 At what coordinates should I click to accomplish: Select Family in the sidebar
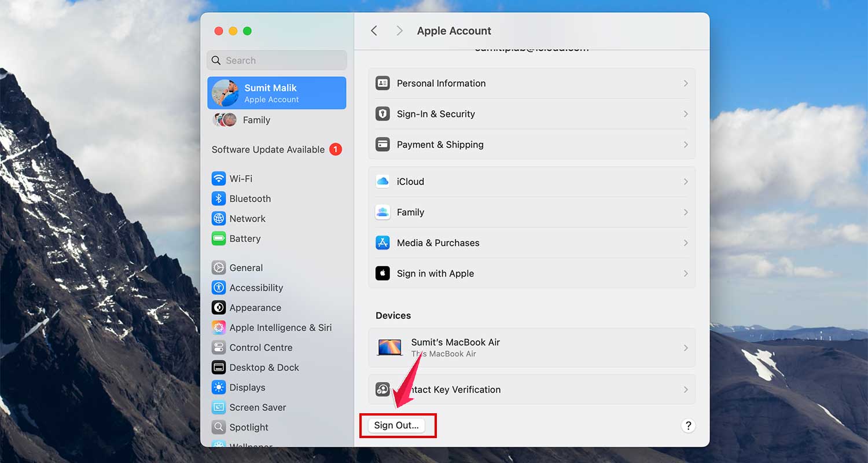[x=256, y=120]
